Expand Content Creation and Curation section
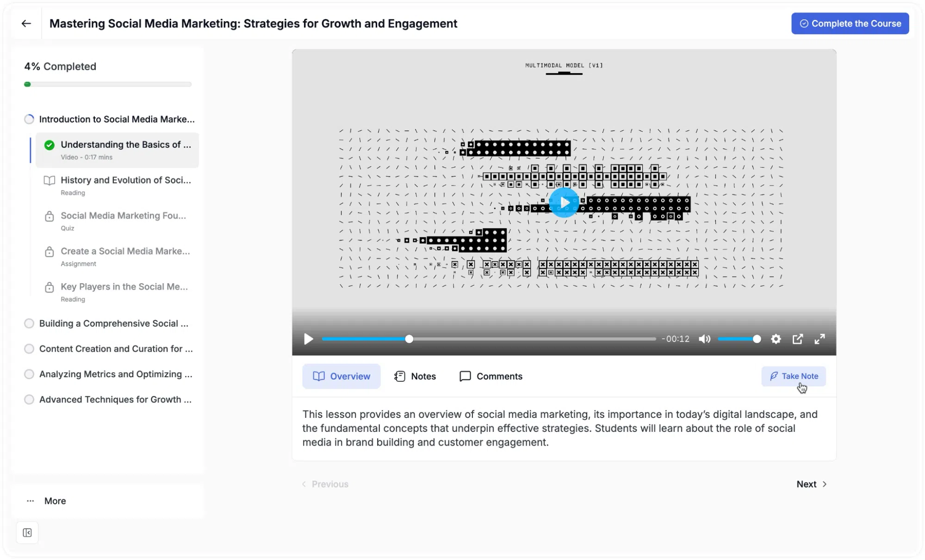The height and width of the screenshot is (560, 925). [x=109, y=348]
